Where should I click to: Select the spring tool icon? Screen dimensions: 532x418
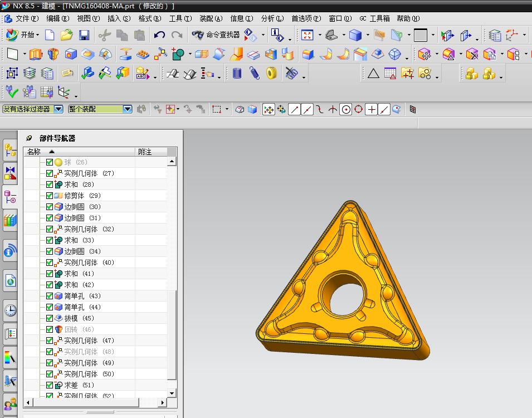(x=254, y=73)
